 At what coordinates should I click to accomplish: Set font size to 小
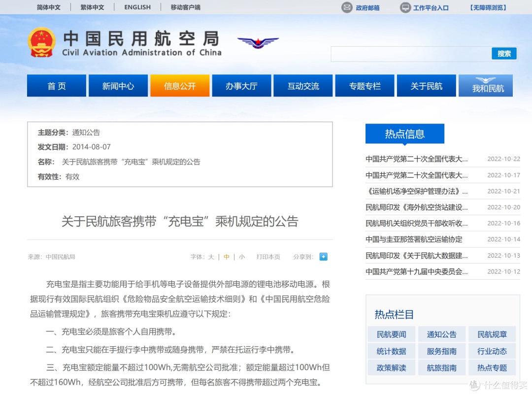(241, 257)
